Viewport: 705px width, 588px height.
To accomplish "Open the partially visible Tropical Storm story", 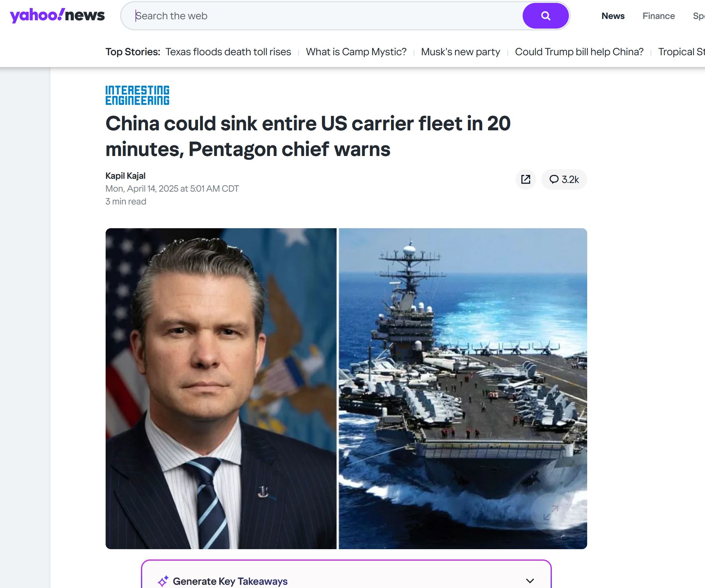I will (682, 52).
